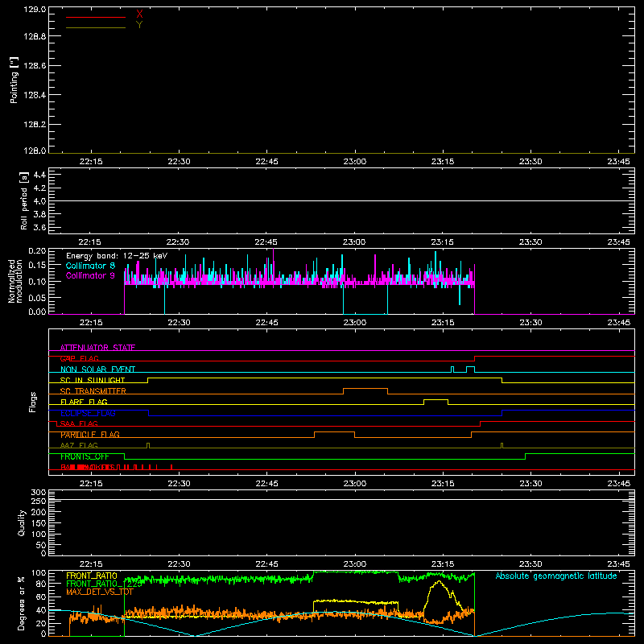Click the Pointing axis title
This screenshot has width=644, height=644.
point(14,80)
